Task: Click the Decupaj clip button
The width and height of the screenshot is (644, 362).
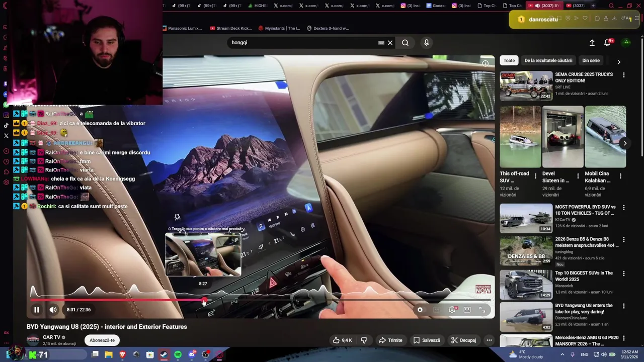Action: [x=463, y=340]
